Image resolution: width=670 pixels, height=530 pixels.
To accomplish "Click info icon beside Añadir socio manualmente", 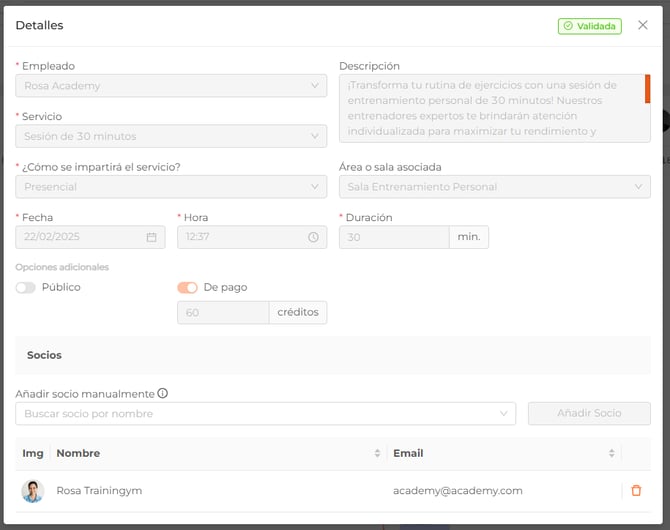I will click(163, 394).
